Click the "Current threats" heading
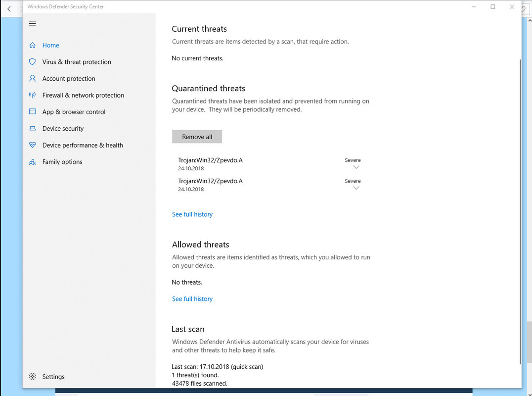 point(199,29)
